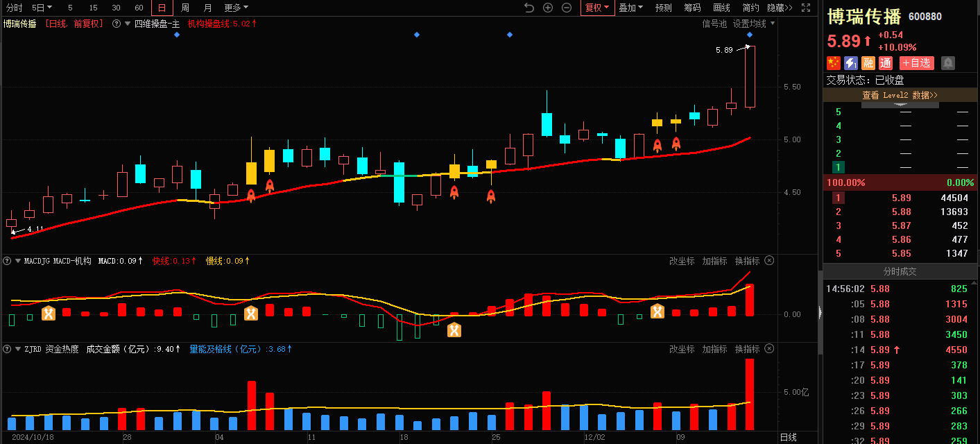Click the help icon of the ZJRD indicator
The image size is (980, 444).
(7, 349)
